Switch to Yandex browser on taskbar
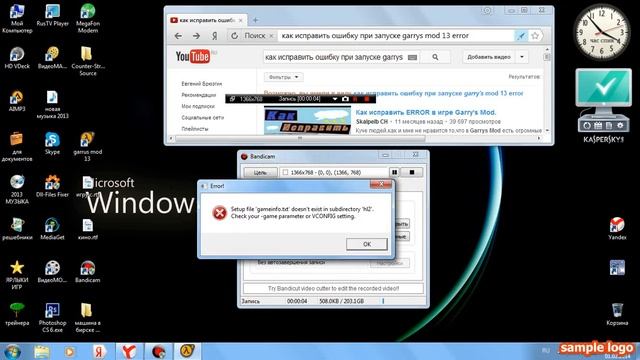The image size is (640, 360). click(x=129, y=351)
